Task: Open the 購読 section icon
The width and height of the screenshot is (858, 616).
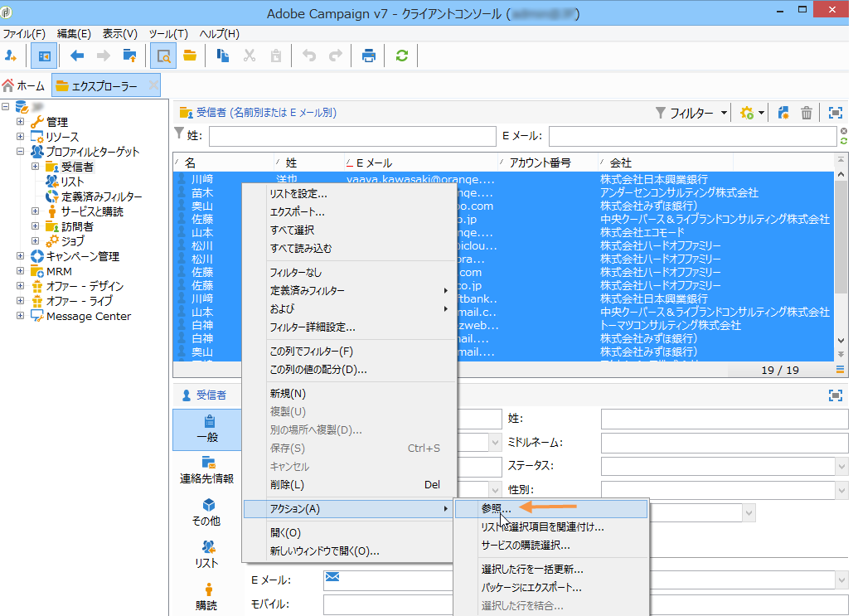Action: pyautogui.click(x=207, y=597)
